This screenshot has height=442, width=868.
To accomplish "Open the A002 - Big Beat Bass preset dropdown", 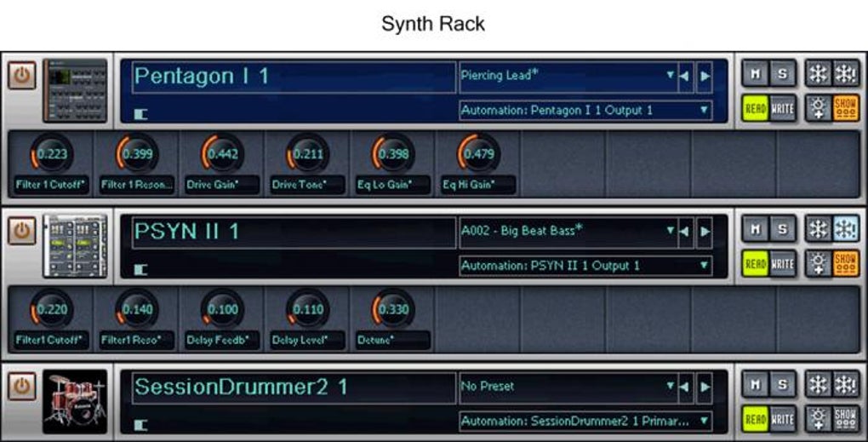I will point(568,232).
